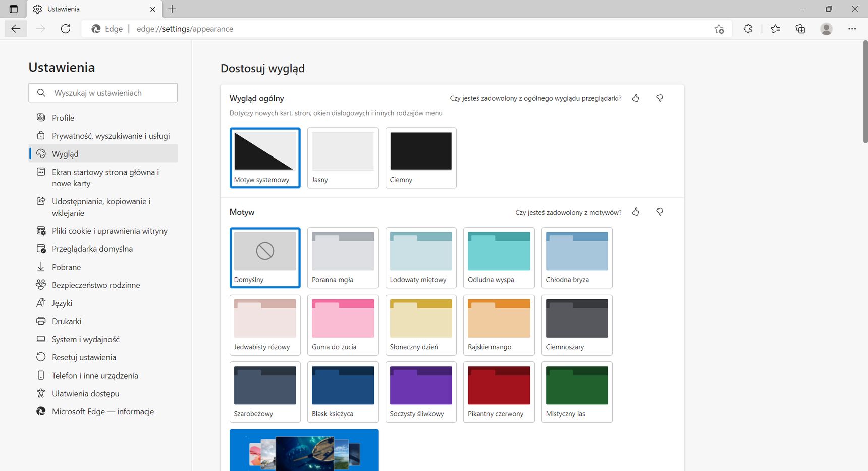868x471 pixels.
Task: Click the forward navigation arrow
Action: (x=41, y=29)
